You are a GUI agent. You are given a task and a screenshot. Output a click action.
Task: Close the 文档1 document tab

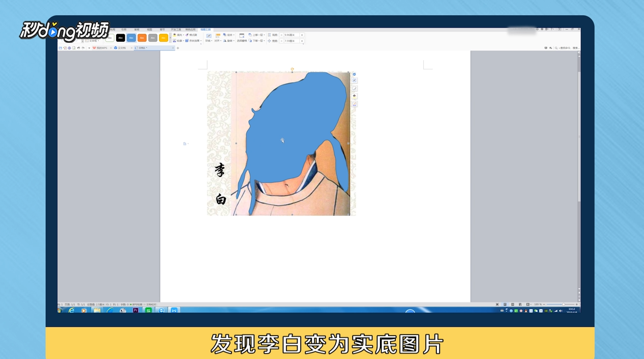click(173, 48)
